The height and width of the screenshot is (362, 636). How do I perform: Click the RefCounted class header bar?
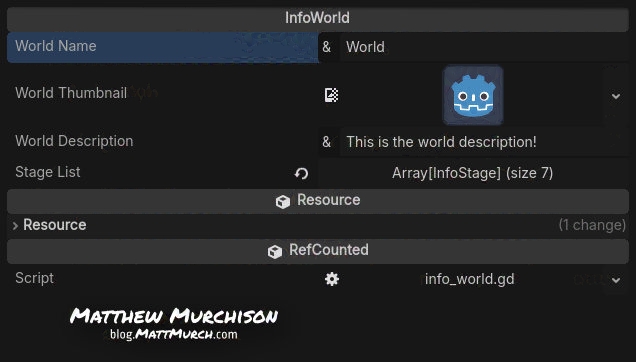coord(318,251)
